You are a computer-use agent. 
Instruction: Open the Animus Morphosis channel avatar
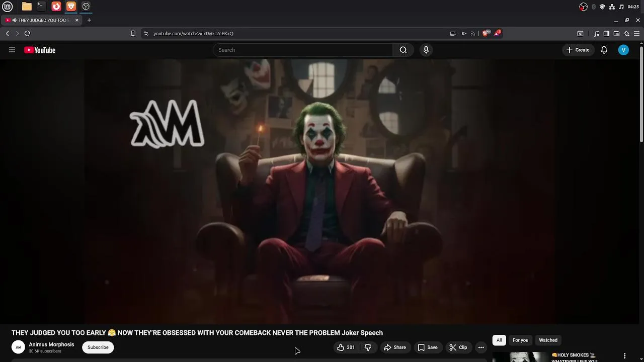pyautogui.click(x=18, y=347)
